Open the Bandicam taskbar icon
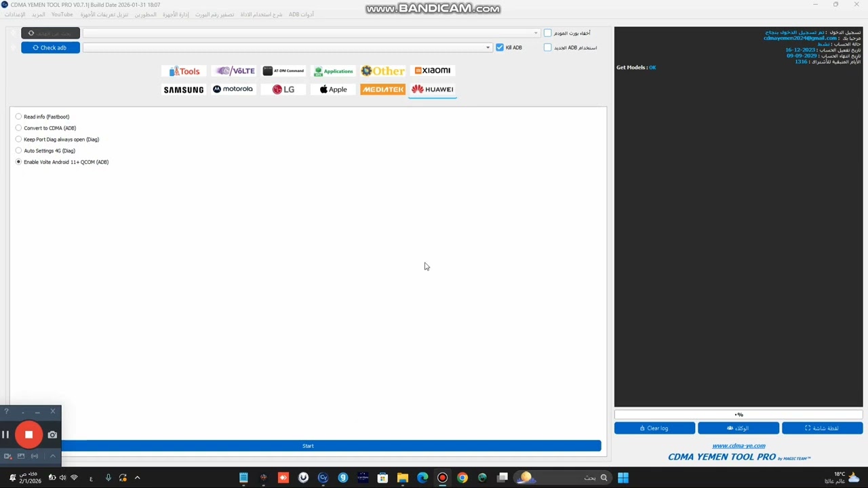This screenshot has height=488, width=868. pos(442,478)
